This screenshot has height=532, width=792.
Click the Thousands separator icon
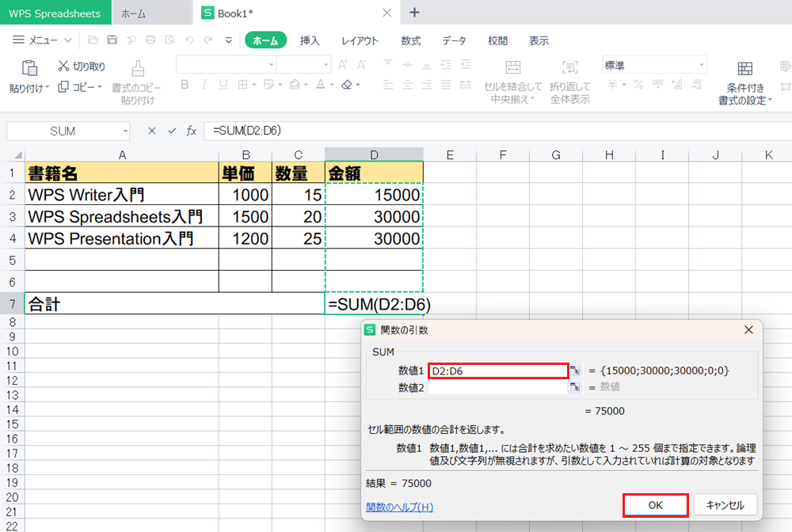pos(657,85)
